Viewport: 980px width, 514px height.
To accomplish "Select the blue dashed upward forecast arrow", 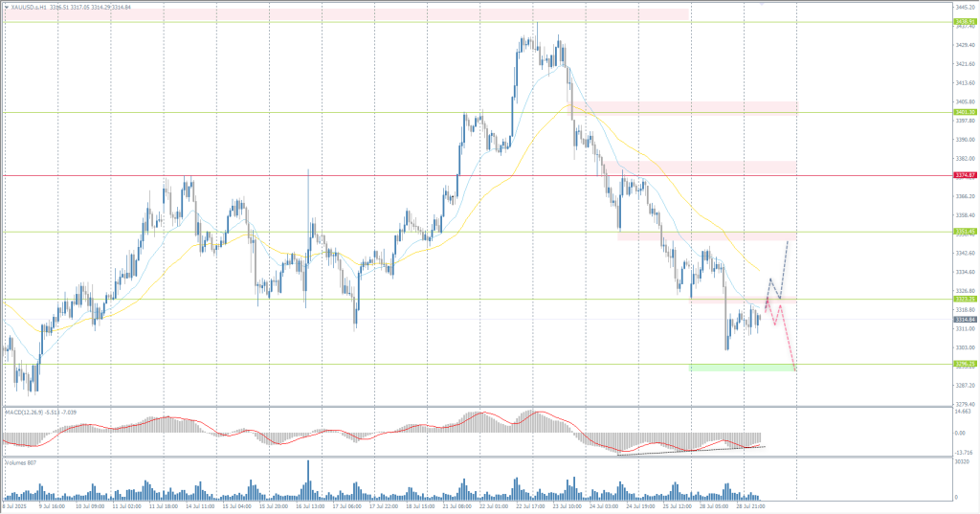I will click(783, 268).
